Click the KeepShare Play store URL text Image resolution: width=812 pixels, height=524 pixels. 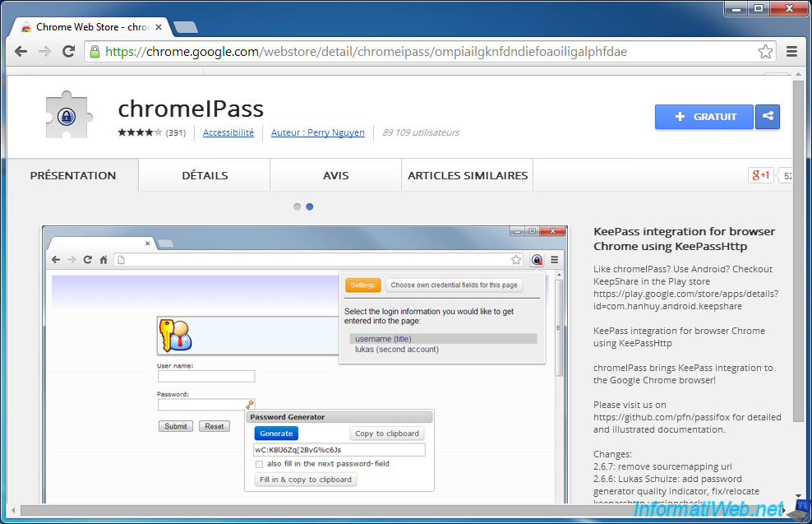[x=685, y=300]
